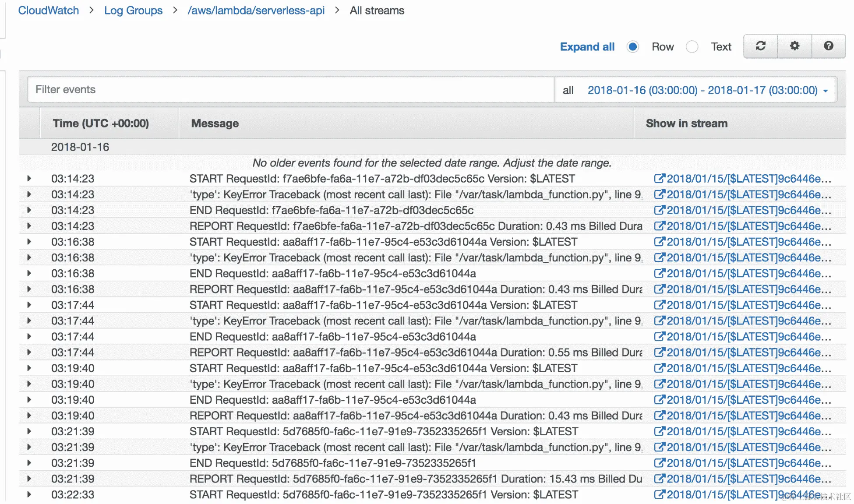Screen dimensions: 854x504
Task: Click Expand all link
Action: tap(587, 47)
